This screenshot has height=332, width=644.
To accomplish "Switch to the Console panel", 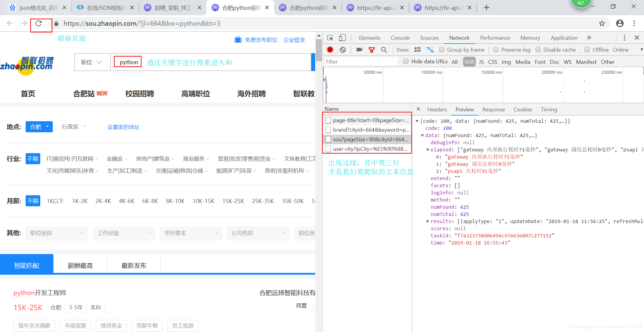I will coord(400,38).
